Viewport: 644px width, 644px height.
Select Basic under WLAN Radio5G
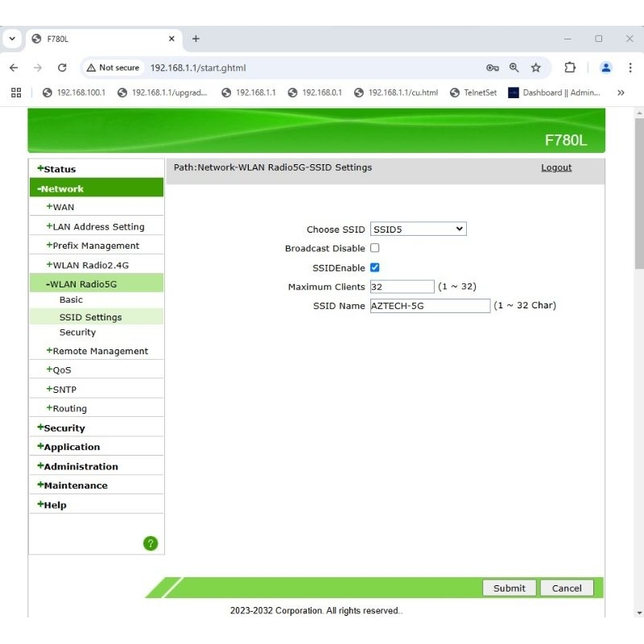71,299
